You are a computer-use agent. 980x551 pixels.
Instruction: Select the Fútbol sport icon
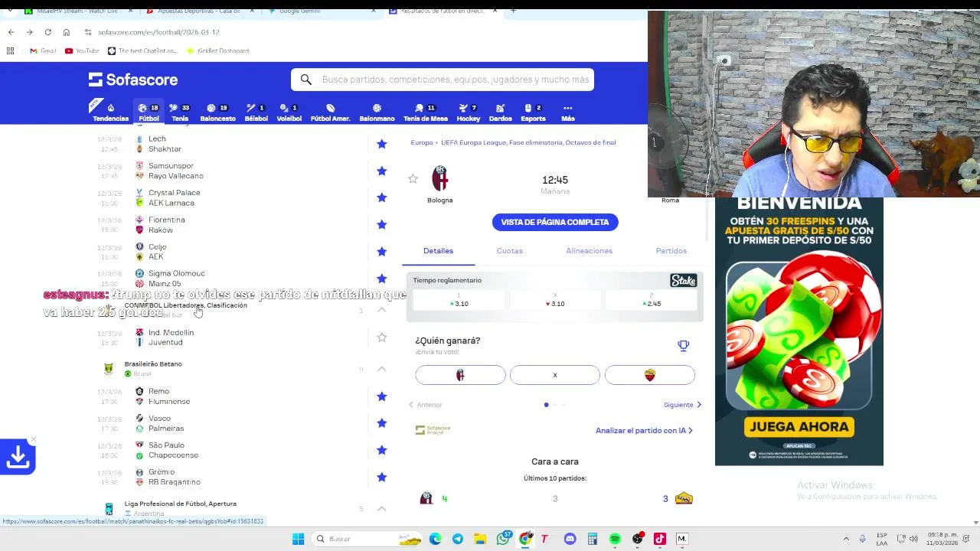tap(149, 112)
